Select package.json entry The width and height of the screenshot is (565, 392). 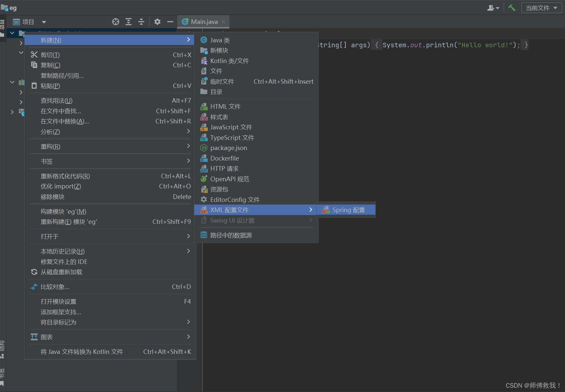pyautogui.click(x=256, y=148)
